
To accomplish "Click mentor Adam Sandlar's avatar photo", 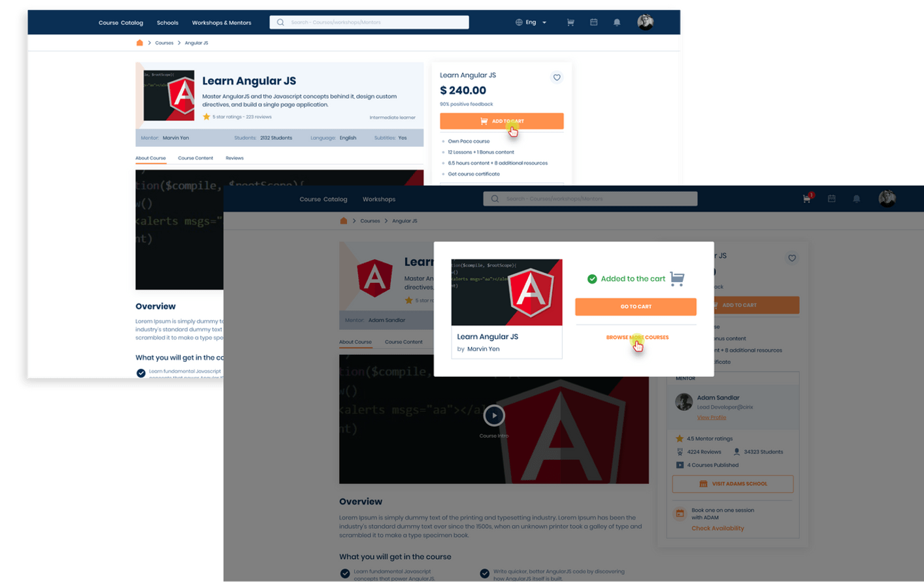I will click(684, 403).
